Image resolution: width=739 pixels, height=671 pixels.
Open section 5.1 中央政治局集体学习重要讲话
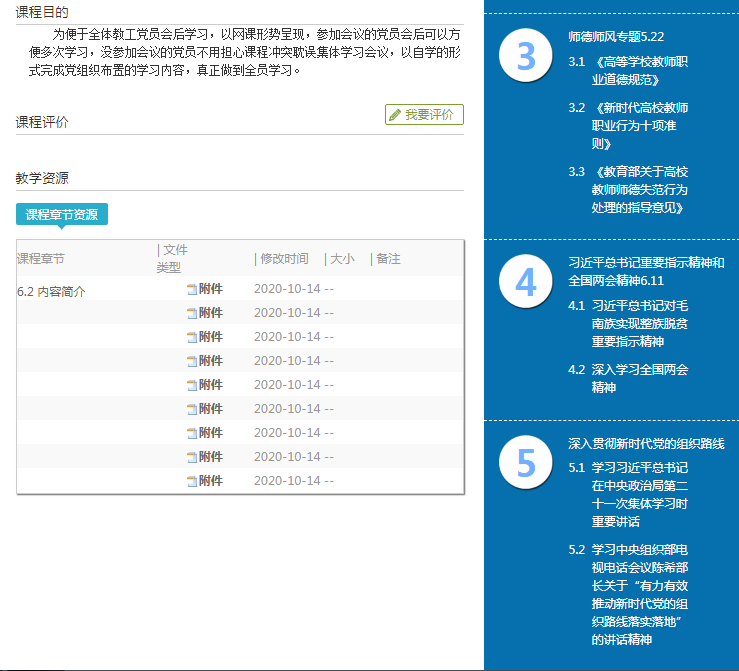(x=640, y=494)
